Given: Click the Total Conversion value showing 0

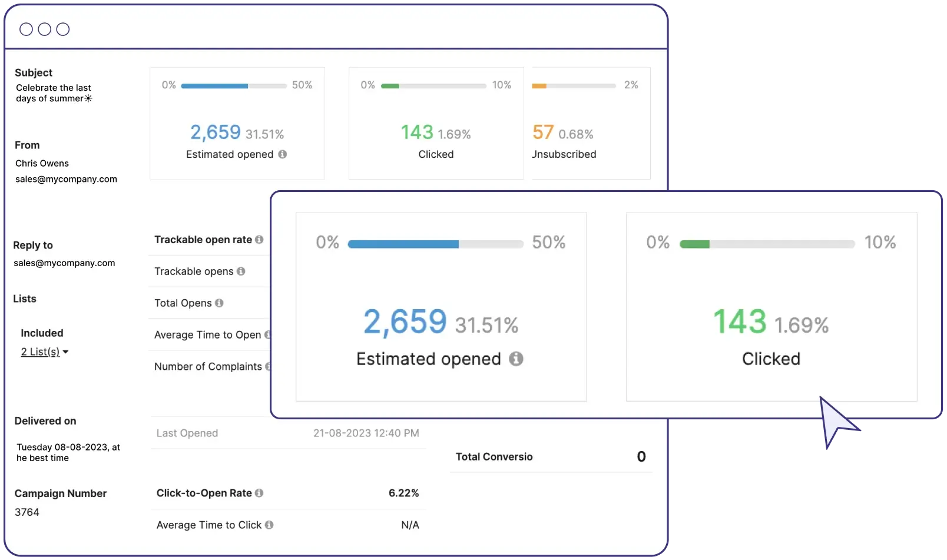Looking at the screenshot, I should pos(641,456).
